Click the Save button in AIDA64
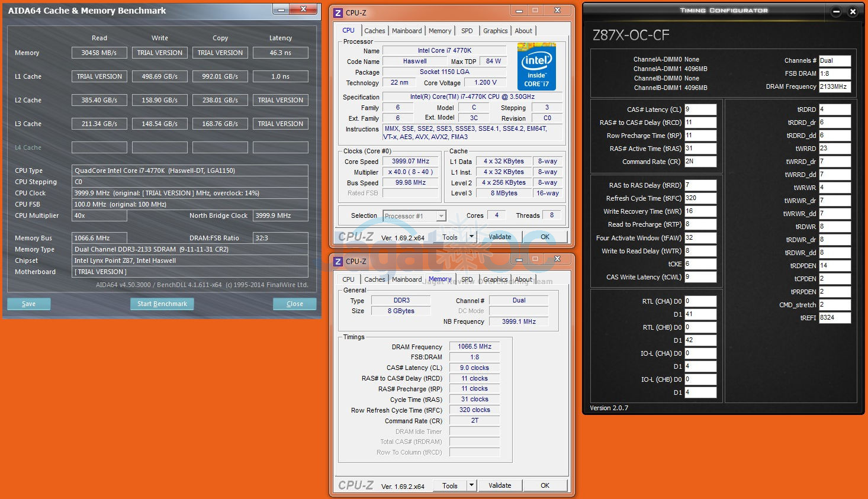The image size is (868, 499). [28, 304]
